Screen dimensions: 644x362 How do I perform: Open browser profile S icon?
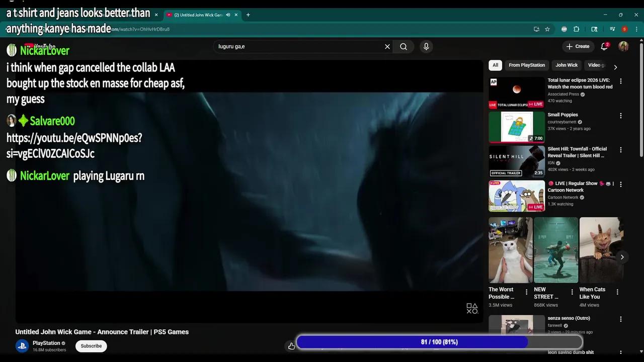pyautogui.click(x=624, y=29)
